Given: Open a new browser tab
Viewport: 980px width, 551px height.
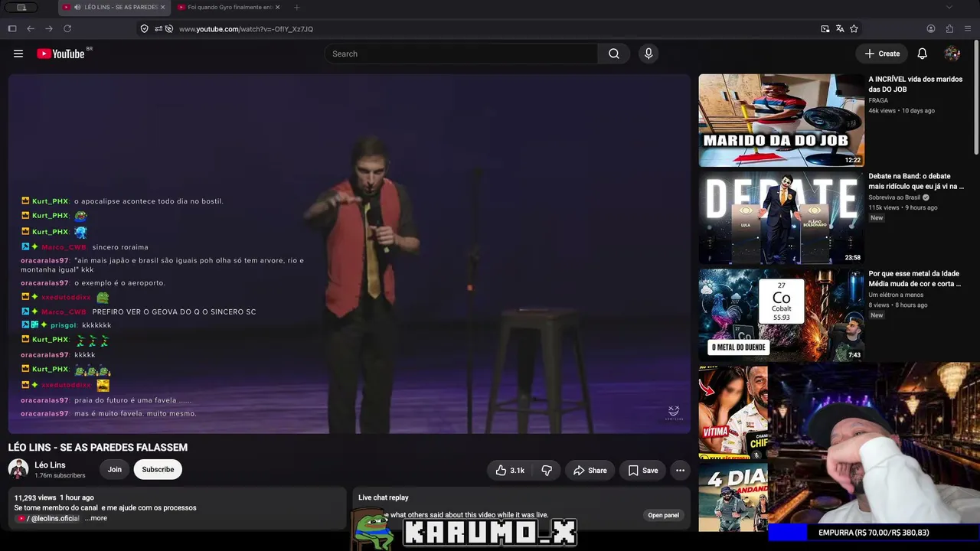Looking at the screenshot, I should click(x=296, y=8).
